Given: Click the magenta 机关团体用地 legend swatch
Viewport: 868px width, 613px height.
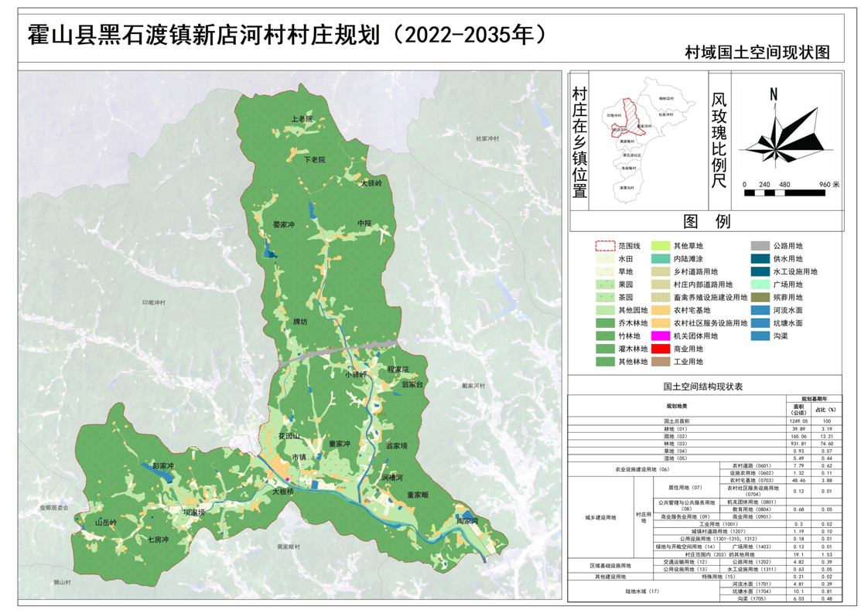Looking at the screenshot, I should [661, 335].
